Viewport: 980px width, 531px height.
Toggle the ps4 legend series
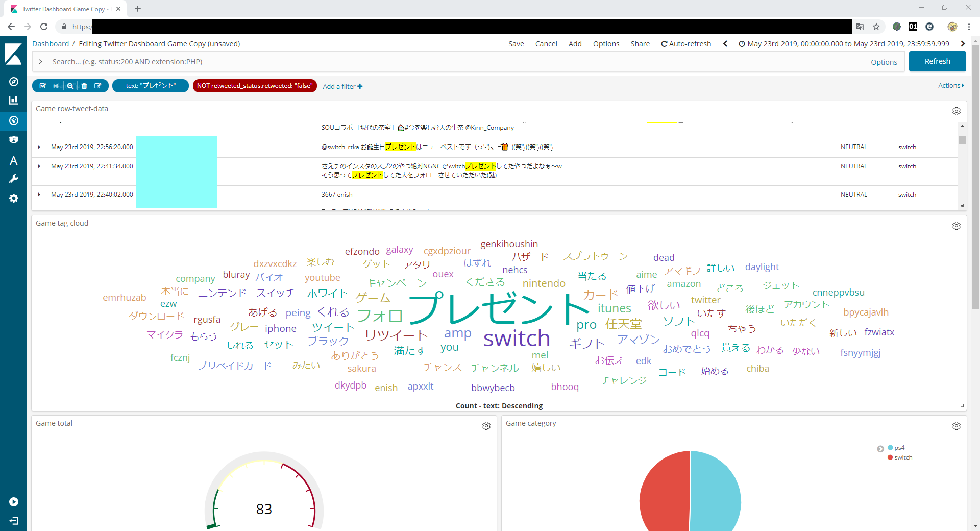(899, 448)
